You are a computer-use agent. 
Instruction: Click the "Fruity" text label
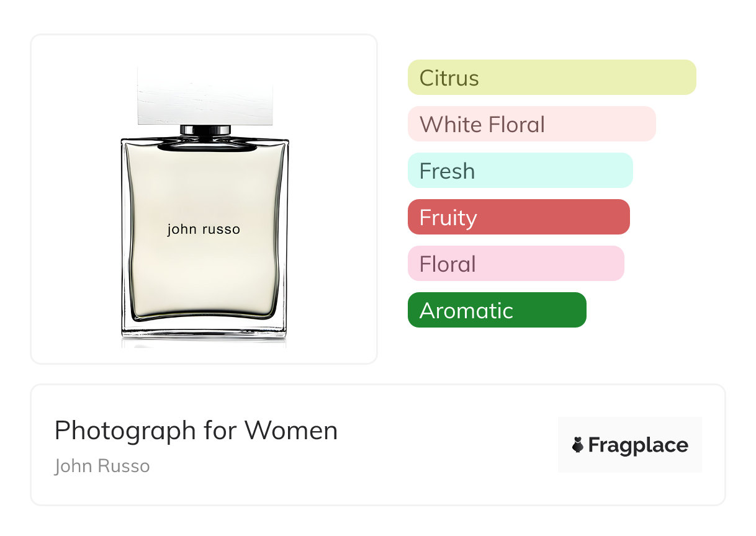pyautogui.click(x=448, y=218)
